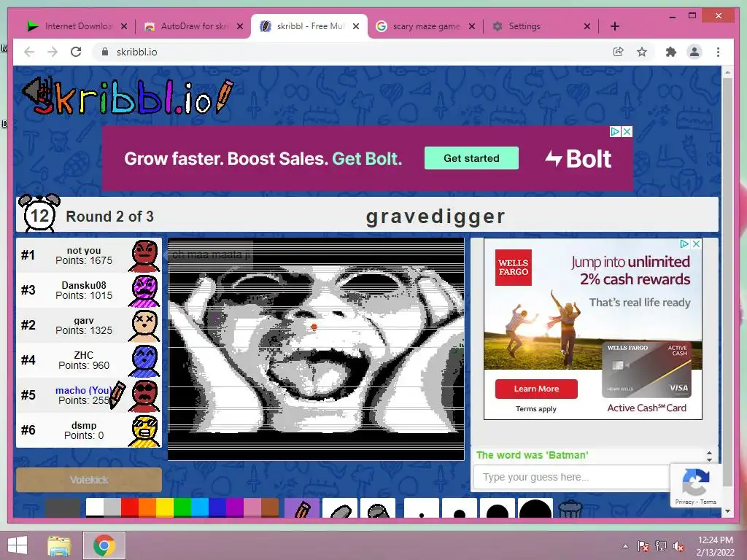The height and width of the screenshot is (560, 747).
Task: Pick the green color swatch
Action: [x=182, y=507]
